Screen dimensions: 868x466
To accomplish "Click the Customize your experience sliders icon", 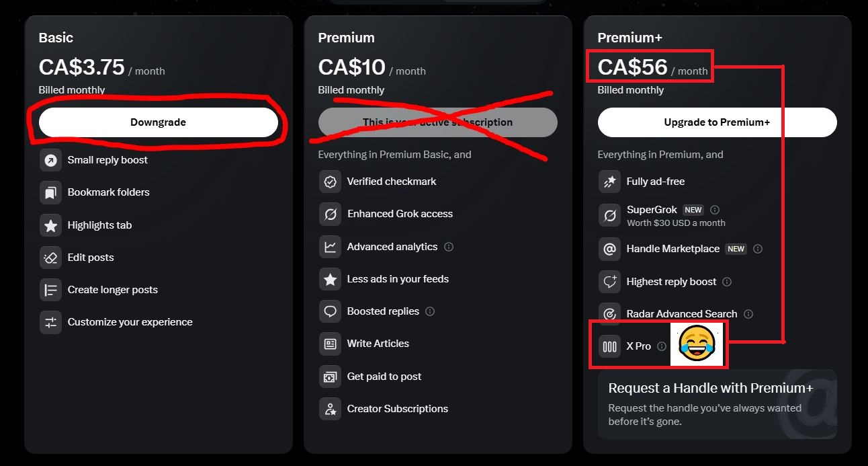I will tap(50, 322).
